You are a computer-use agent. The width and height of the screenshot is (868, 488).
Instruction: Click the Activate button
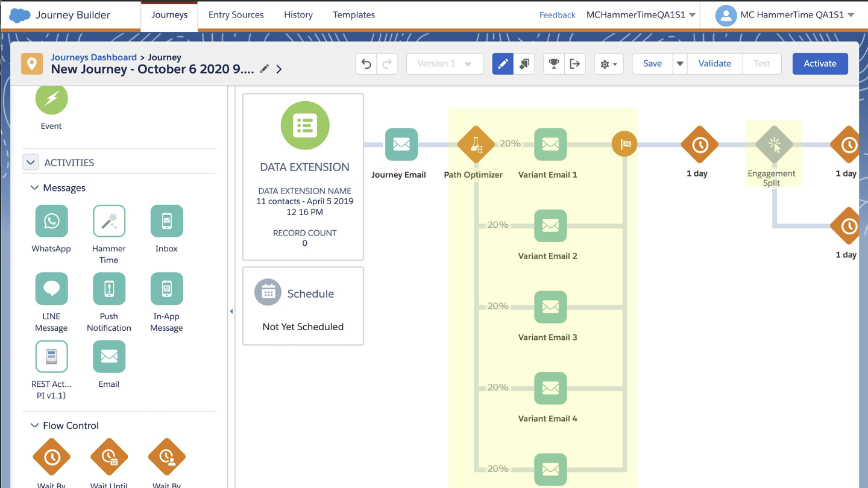pos(820,64)
